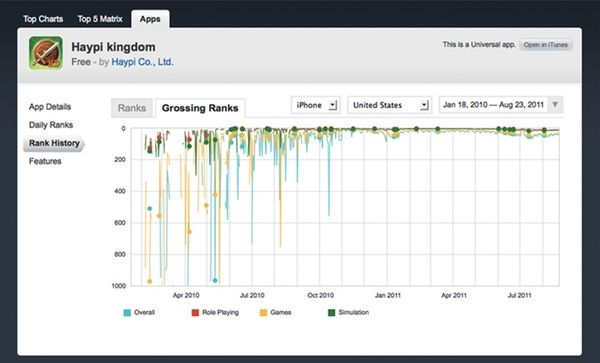Screen dimensions: 600x363
Task: Open Daily Ranks in sidebar
Action: click(x=51, y=125)
